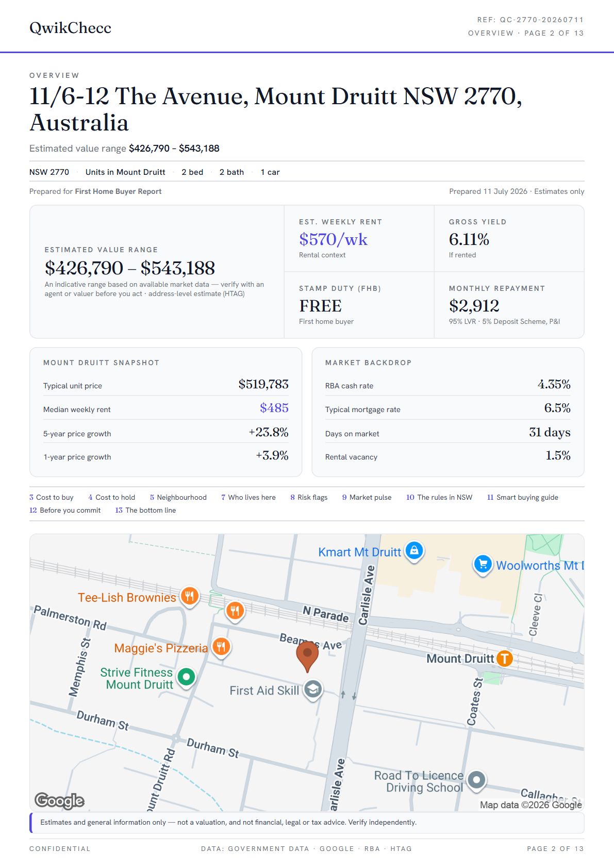
Task: Click the +3.9% one-year growth value
Action: [x=272, y=455]
